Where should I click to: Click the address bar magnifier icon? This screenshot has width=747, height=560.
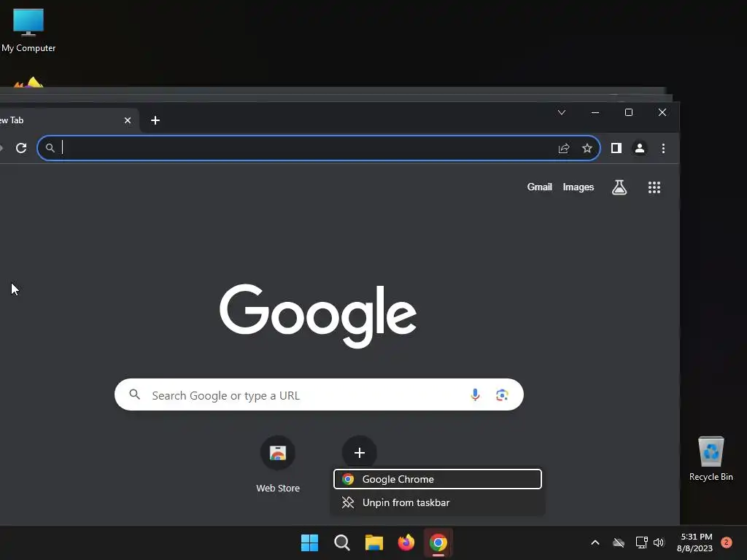tap(50, 148)
